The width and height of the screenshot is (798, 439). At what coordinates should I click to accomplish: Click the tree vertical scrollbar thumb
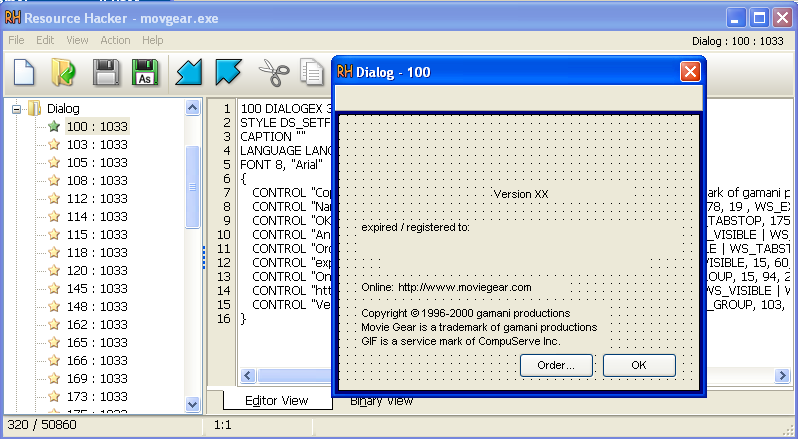coord(192,187)
